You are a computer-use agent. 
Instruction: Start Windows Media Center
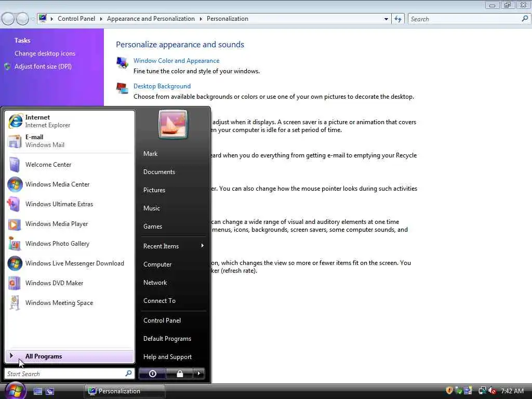click(x=70, y=184)
